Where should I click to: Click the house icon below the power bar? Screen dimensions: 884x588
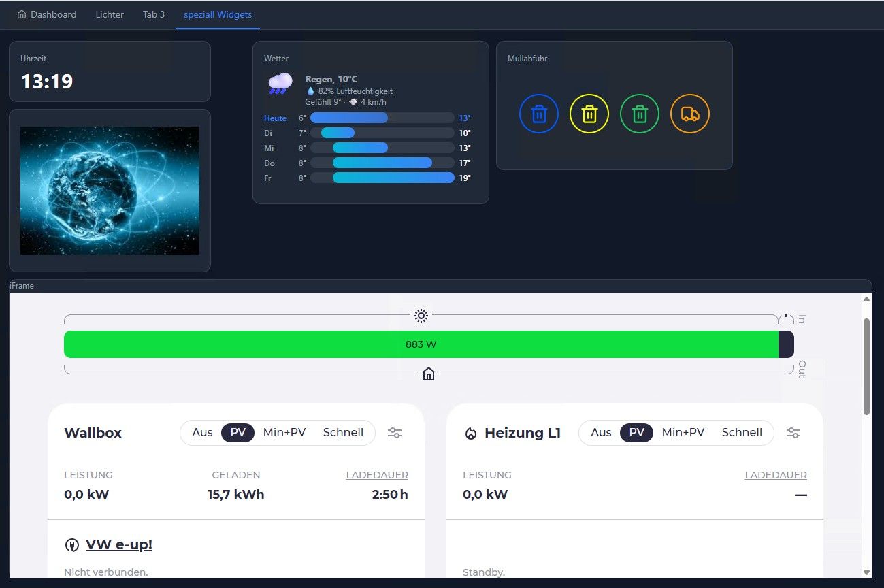pyautogui.click(x=429, y=374)
